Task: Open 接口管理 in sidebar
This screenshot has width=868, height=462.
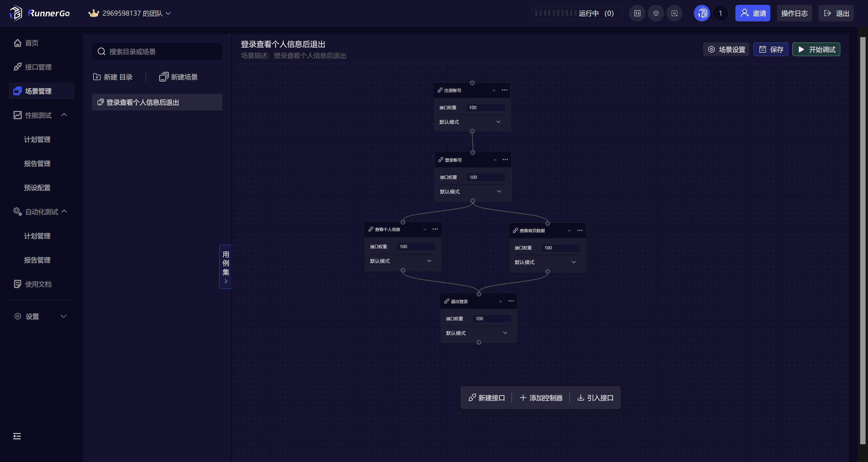Action: pyautogui.click(x=42, y=67)
